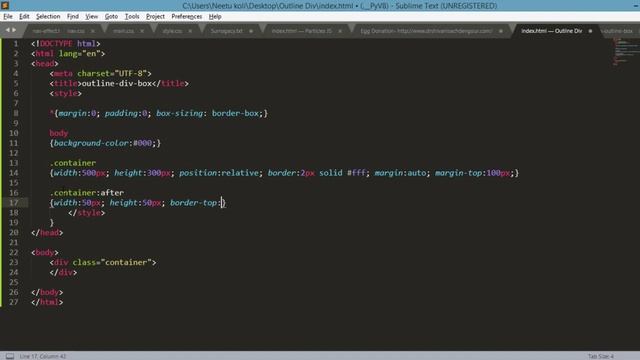The height and width of the screenshot is (360, 640).
Task: Click the minimap code overview
Action: click(625, 51)
